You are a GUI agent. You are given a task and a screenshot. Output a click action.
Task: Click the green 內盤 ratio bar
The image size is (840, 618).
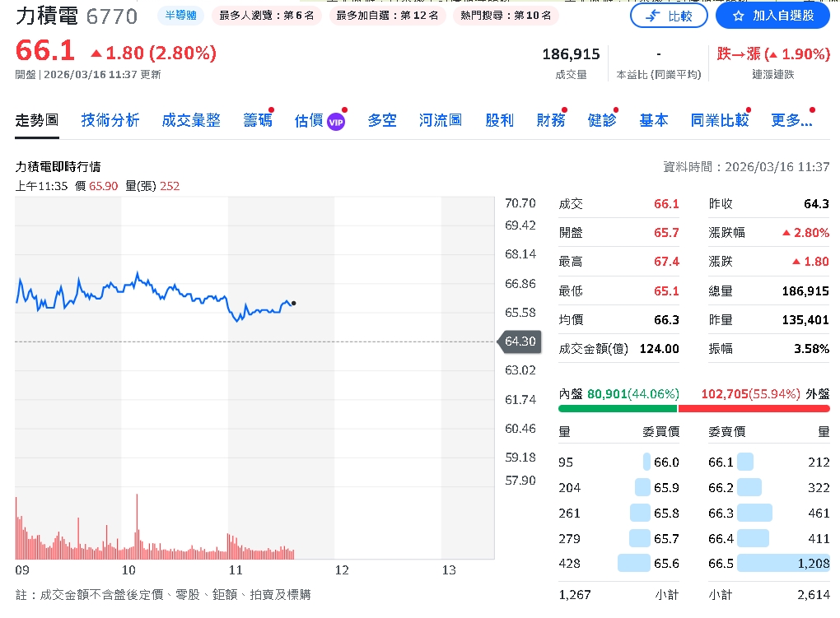(x=618, y=408)
